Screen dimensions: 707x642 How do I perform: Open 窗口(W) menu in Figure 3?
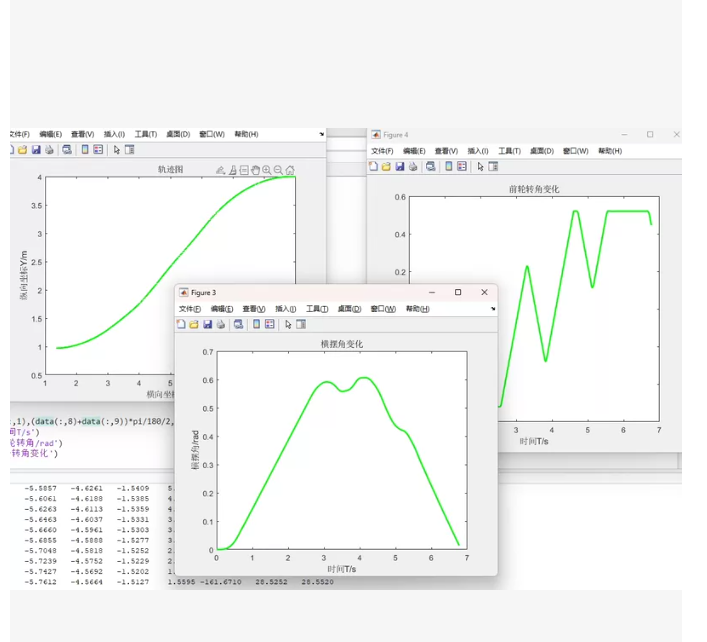pos(383,309)
